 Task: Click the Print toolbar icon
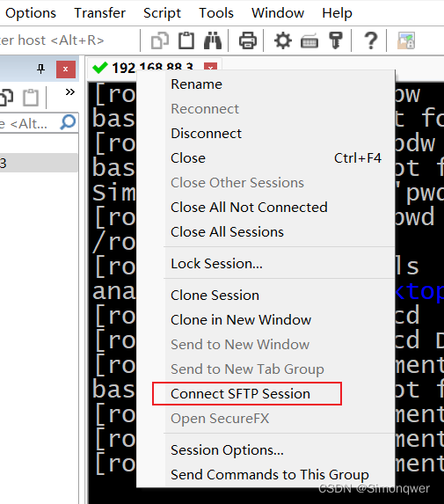[x=248, y=40]
